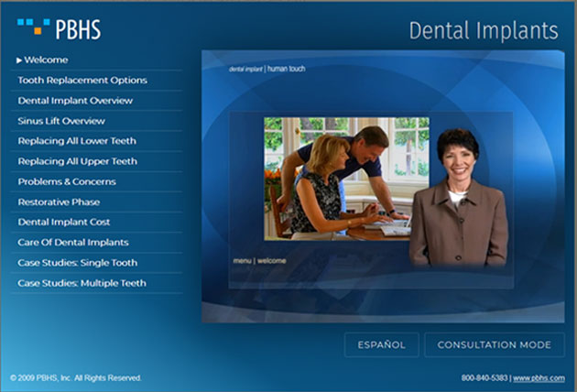The width and height of the screenshot is (577, 392).
Task: Open Dental Implant Overview section
Action: point(75,101)
